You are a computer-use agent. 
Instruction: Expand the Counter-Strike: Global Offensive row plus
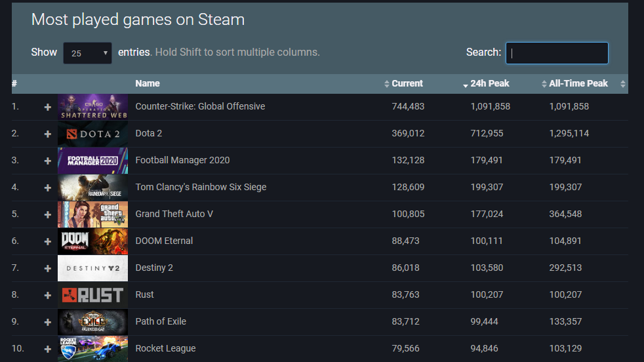(48, 108)
